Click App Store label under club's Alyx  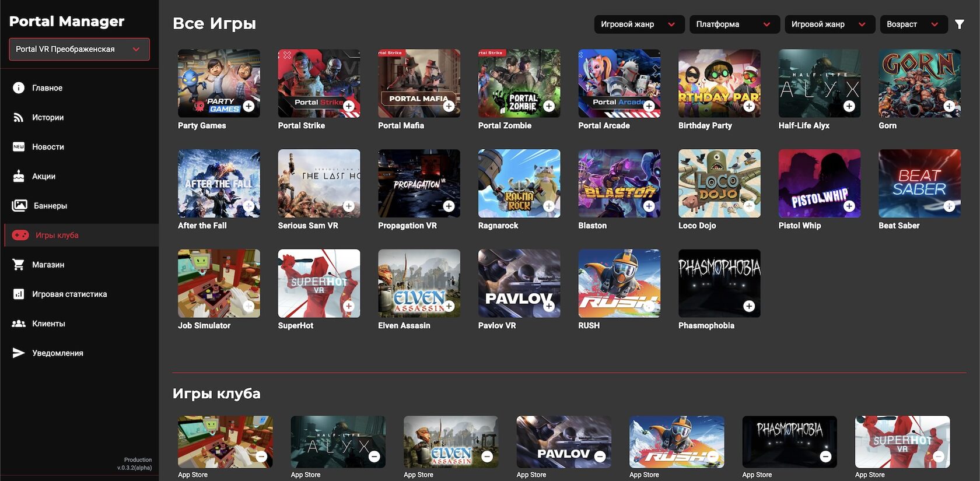(x=306, y=475)
